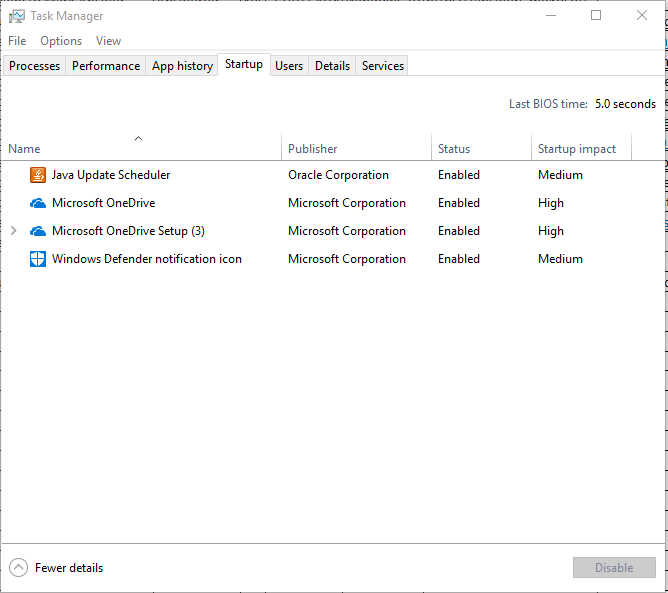The height and width of the screenshot is (593, 668).
Task: Open the View menu
Action: (x=108, y=41)
